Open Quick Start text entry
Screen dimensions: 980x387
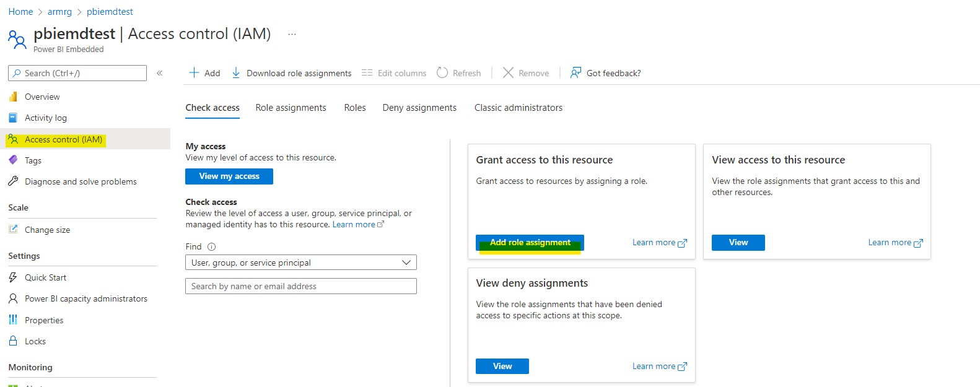tap(45, 277)
